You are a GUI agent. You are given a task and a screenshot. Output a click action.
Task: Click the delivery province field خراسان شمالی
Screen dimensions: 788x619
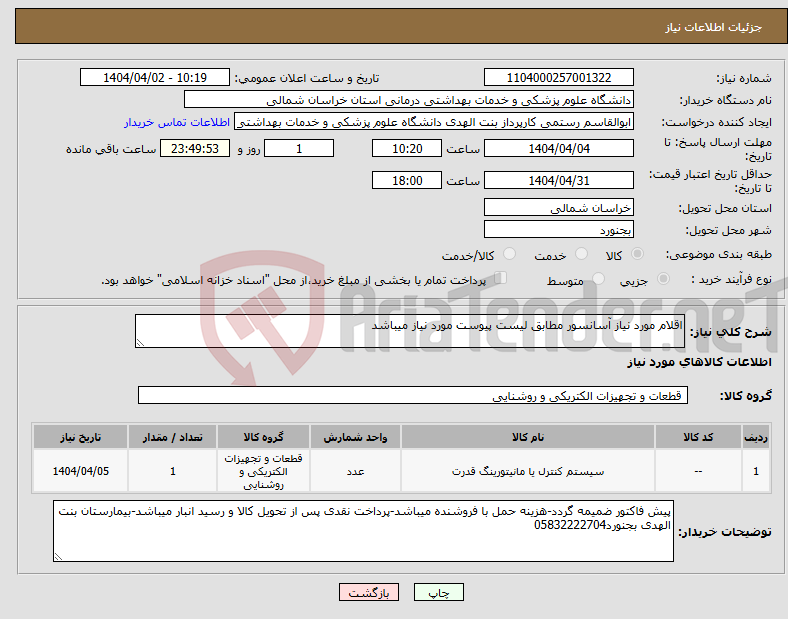click(x=559, y=208)
